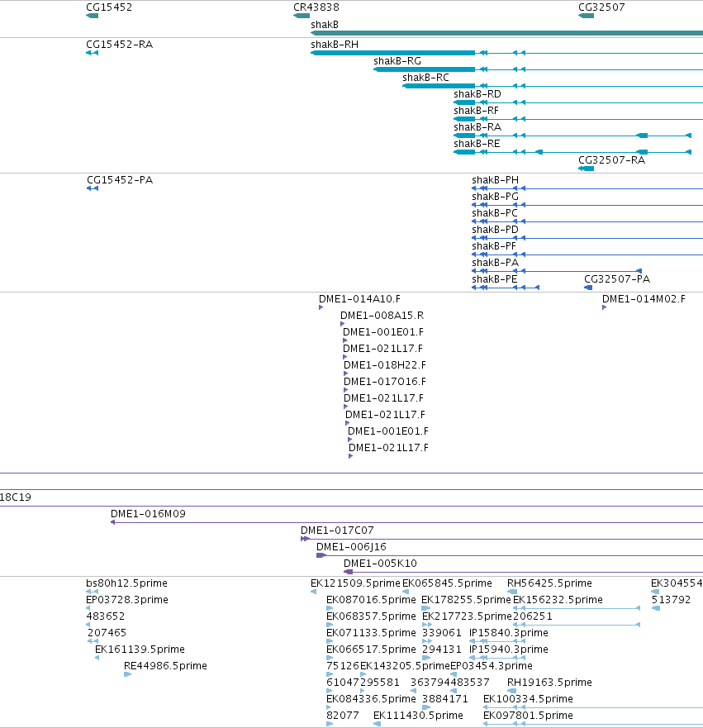703x728 pixels.
Task: Select the EK087016.5prime EST label
Action: 371,600
